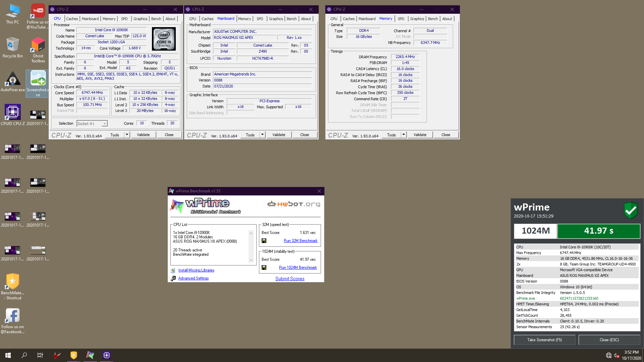Image resolution: width=644 pixels, height=362 pixels.
Task: Click the Intel Core i9 logo
Action: 164,39
